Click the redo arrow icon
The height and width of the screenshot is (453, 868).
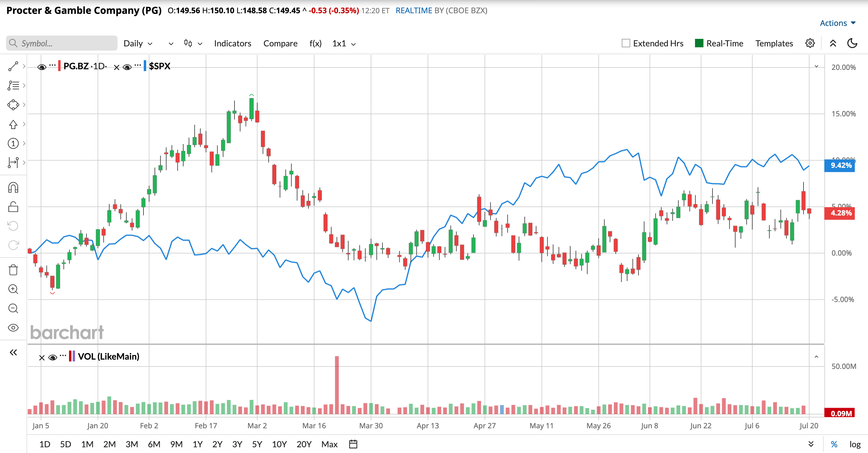pos(13,245)
